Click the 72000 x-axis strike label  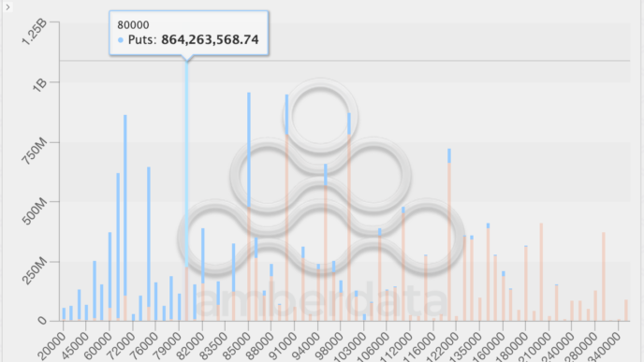122,345
